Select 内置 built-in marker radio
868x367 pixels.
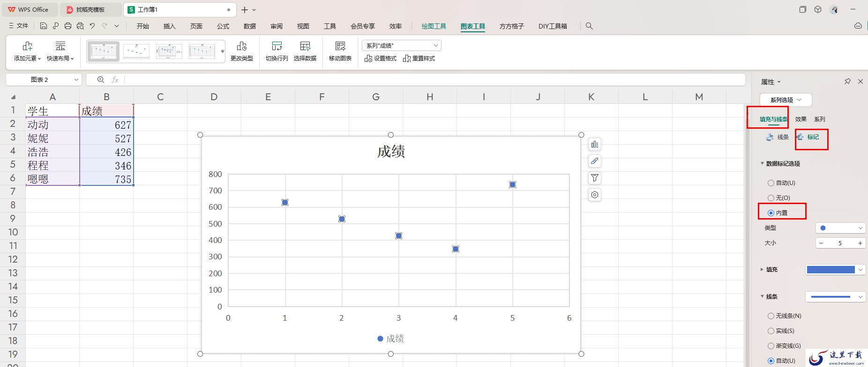tap(771, 213)
